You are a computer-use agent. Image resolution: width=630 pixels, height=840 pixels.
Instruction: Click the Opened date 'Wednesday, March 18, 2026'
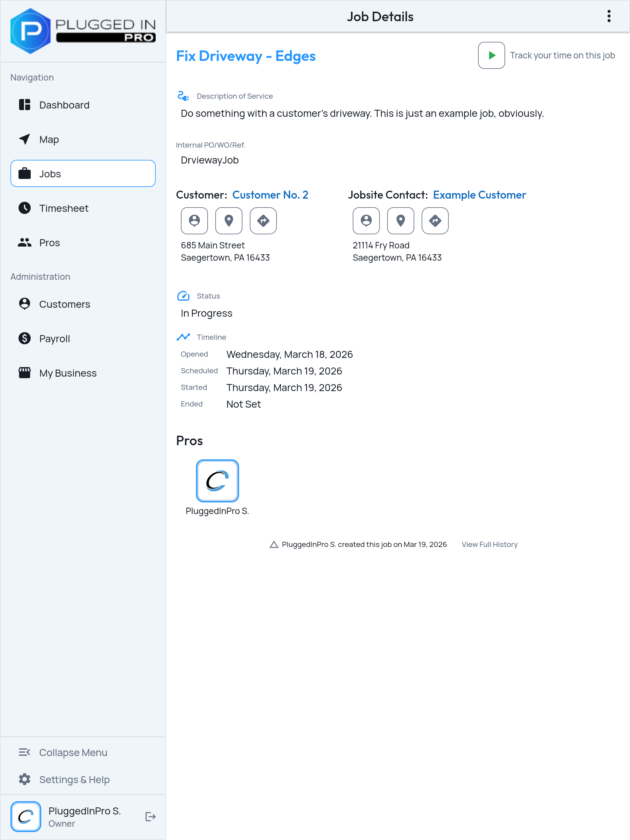pyautogui.click(x=289, y=354)
